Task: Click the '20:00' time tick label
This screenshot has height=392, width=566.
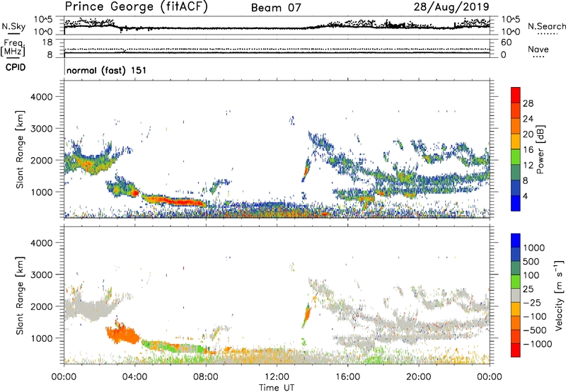Action: click(418, 377)
